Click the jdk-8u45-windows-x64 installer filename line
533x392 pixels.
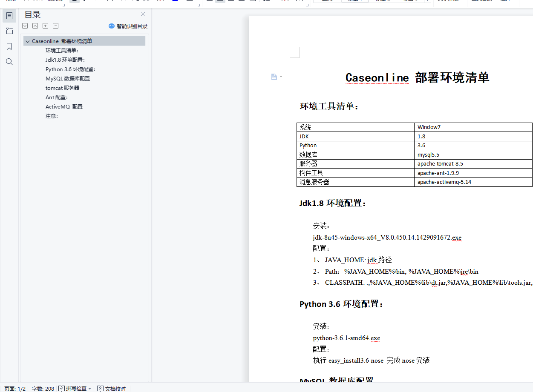click(x=387, y=237)
